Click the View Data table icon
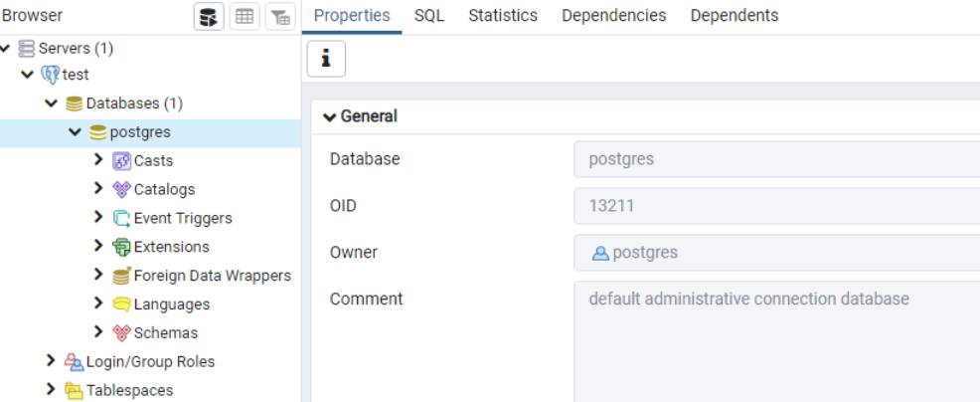 pyautogui.click(x=245, y=17)
